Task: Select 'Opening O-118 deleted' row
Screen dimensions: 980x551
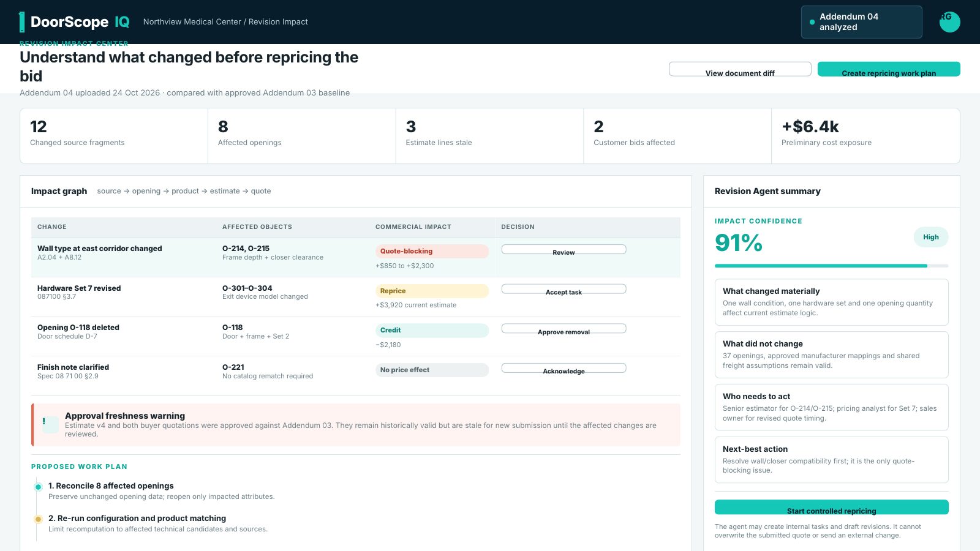Action: click(356, 336)
